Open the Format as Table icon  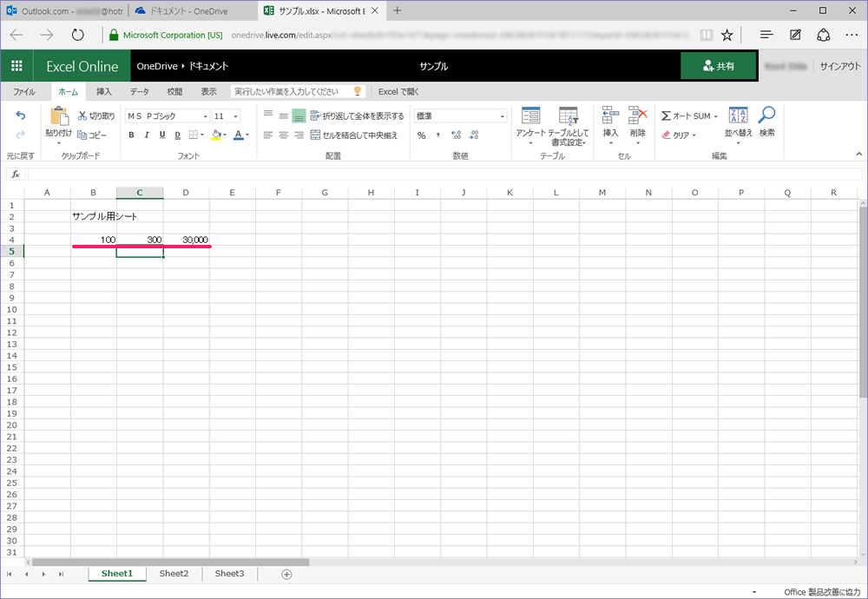tap(569, 115)
